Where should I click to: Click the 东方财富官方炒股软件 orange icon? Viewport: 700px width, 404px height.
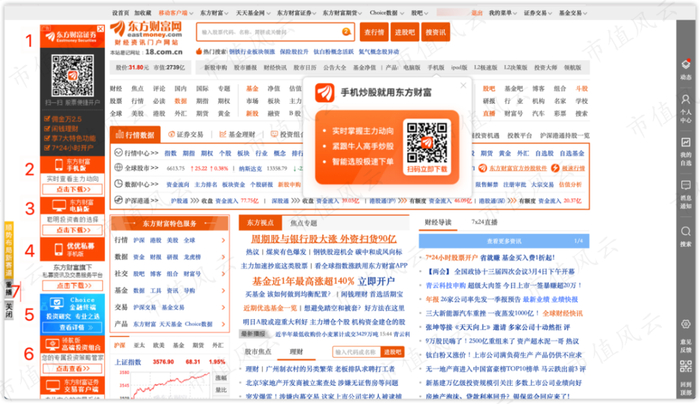pyautogui.click(x=483, y=168)
